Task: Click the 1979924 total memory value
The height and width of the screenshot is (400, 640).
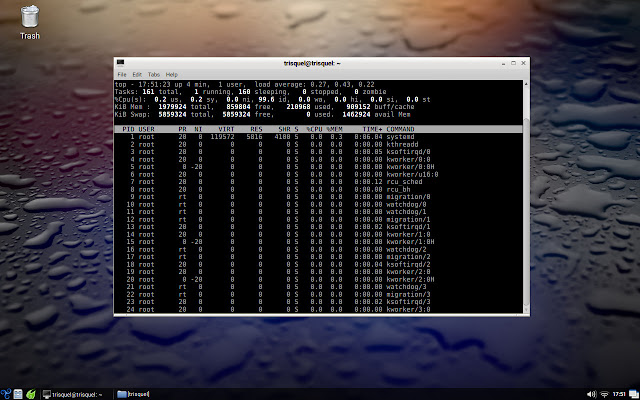Action: (x=172, y=107)
